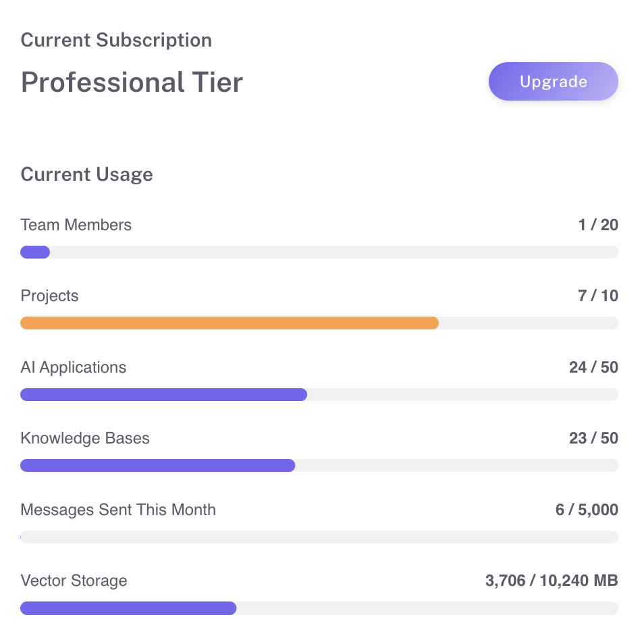Click the Team Members progress bar
The image size is (644, 644).
click(319, 252)
